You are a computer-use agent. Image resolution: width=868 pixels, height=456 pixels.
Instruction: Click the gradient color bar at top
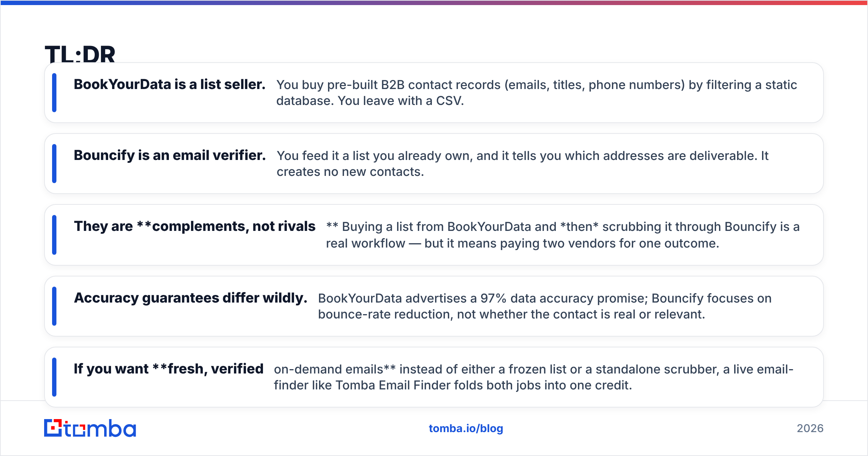click(434, 3)
